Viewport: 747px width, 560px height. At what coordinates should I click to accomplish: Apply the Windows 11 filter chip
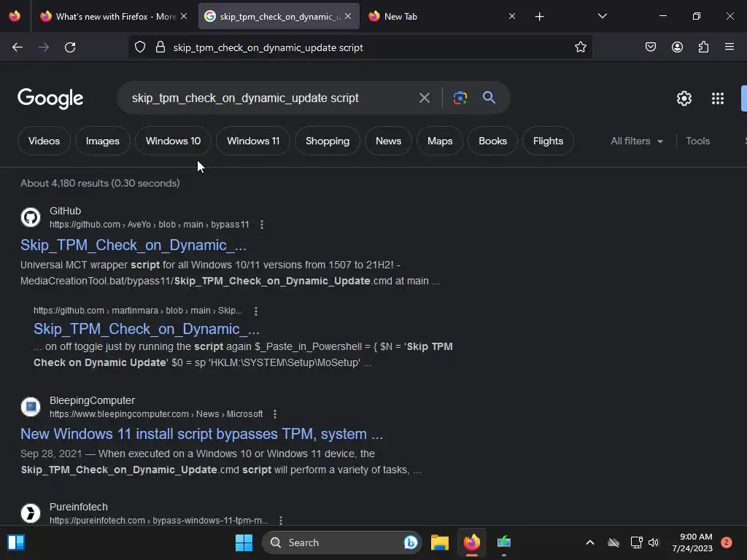click(x=253, y=141)
